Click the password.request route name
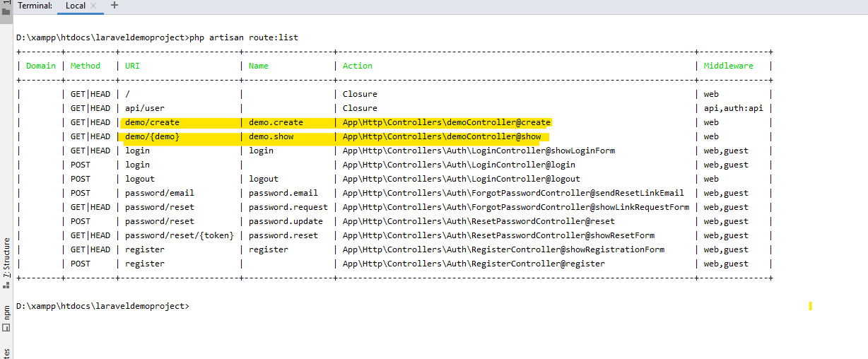This screenshot has width=868, height=359. (x=288, y=207)
